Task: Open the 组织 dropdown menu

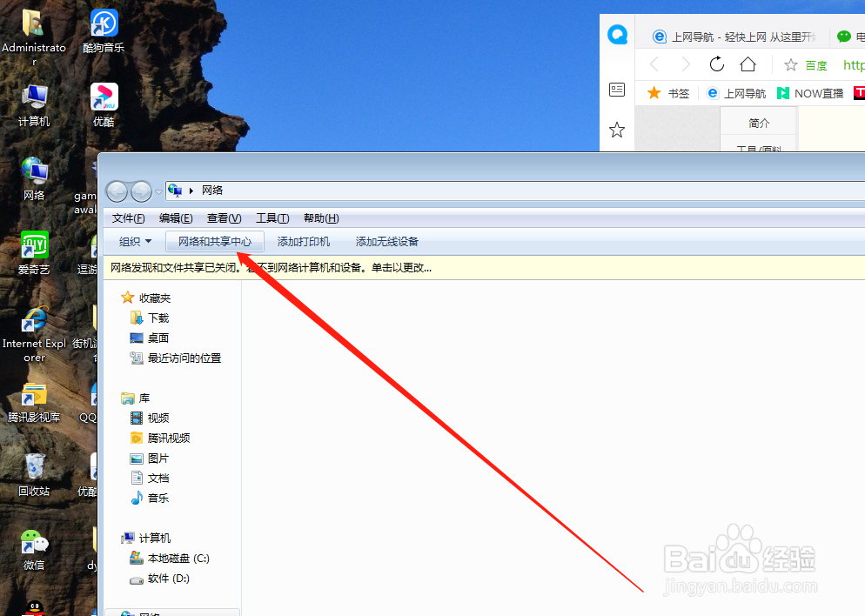Action: point(133,241)
